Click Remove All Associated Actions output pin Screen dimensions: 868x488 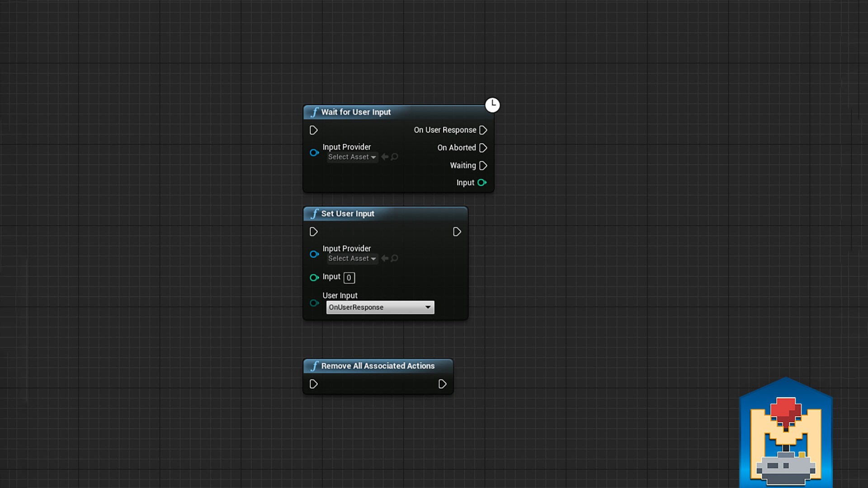[442, 384]
